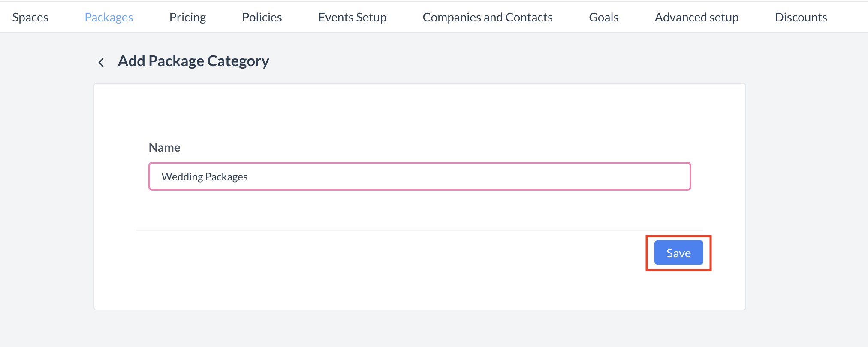This screenshot has width=868, height=347.
Task: Click the currently active Packages nav item
Action: tap(108, 17)
